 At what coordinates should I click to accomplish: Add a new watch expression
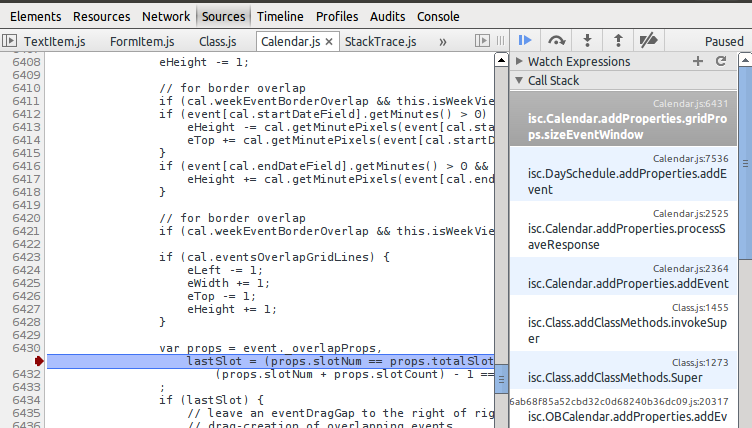698,62
